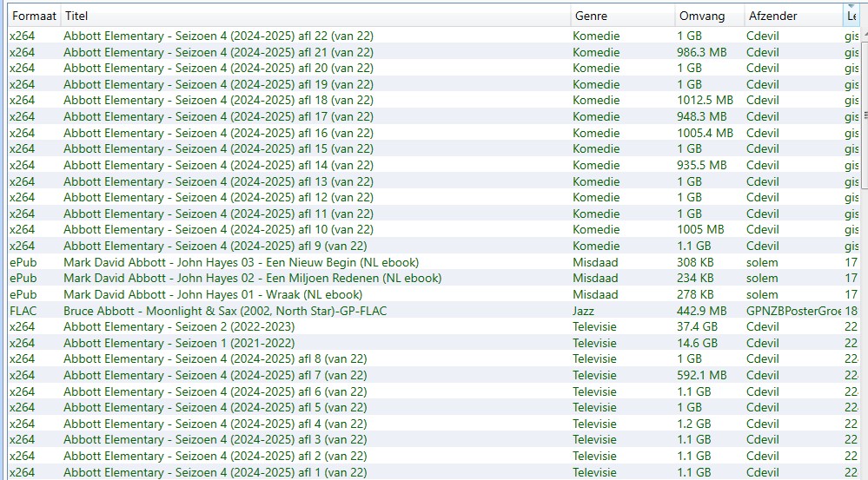Click the 935.5 MB size cell
The width and height of the screenshot is (868, 480).
(701, 165)
